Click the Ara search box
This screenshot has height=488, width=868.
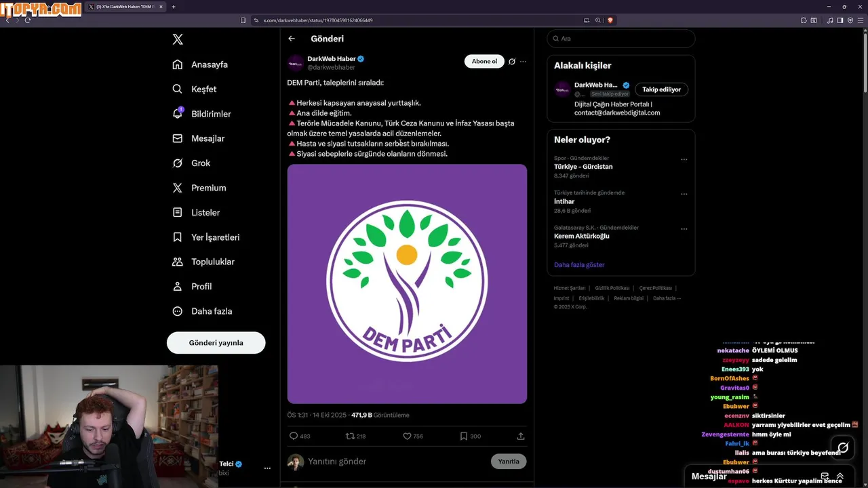click(621, 39)
